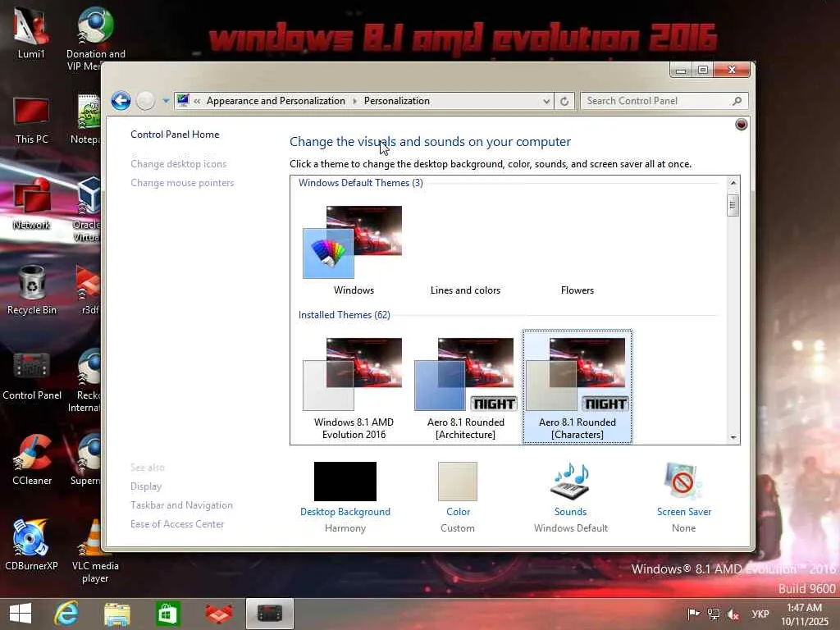Apply Windows 8.1 AMD Evolution 2016 theme
This screenshot has height=630, width=840.
pos(354,387)
